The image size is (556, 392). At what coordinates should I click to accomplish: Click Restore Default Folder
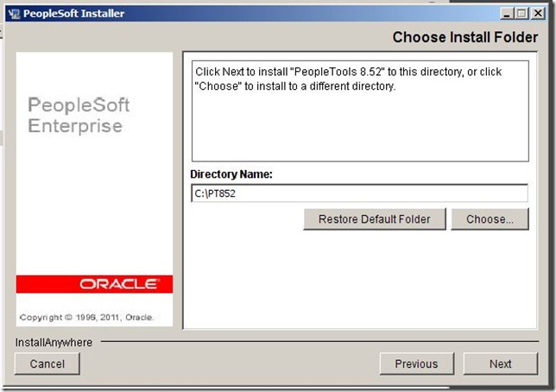pyautogui.click(x=375, y=219)
